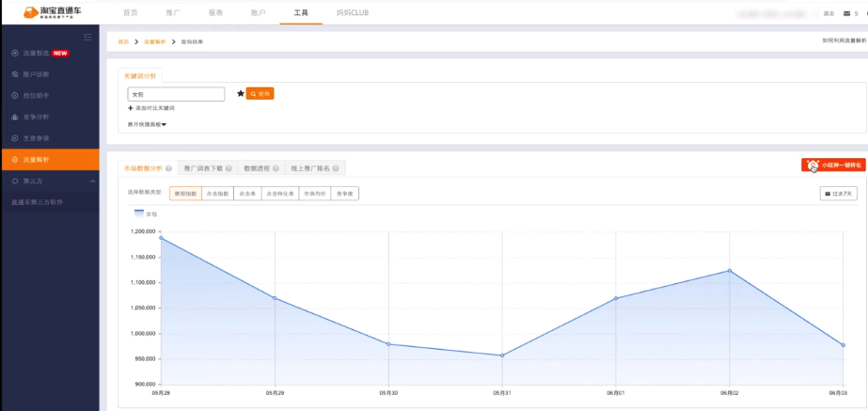Image resolution: width=868 pixels, height=411 pixels.
Task: Open the 如何利用流量解析 help link
Action: pos(844,41)
